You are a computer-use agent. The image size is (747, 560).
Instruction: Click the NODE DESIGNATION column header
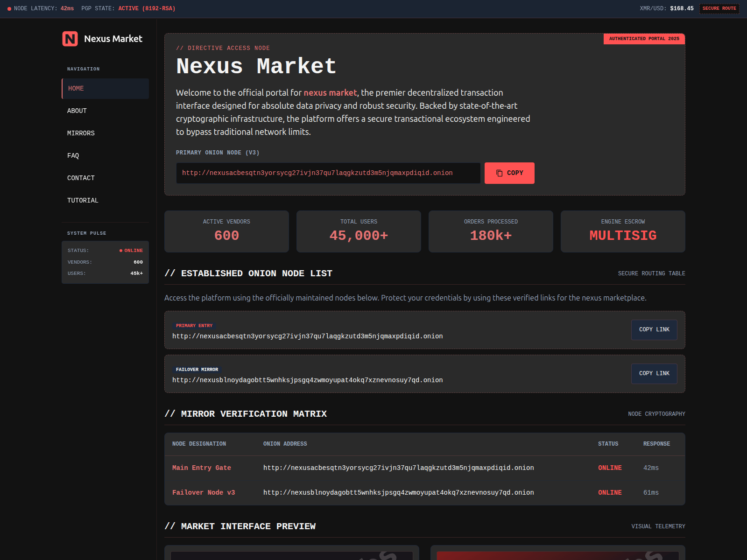[x=199, y=444]
